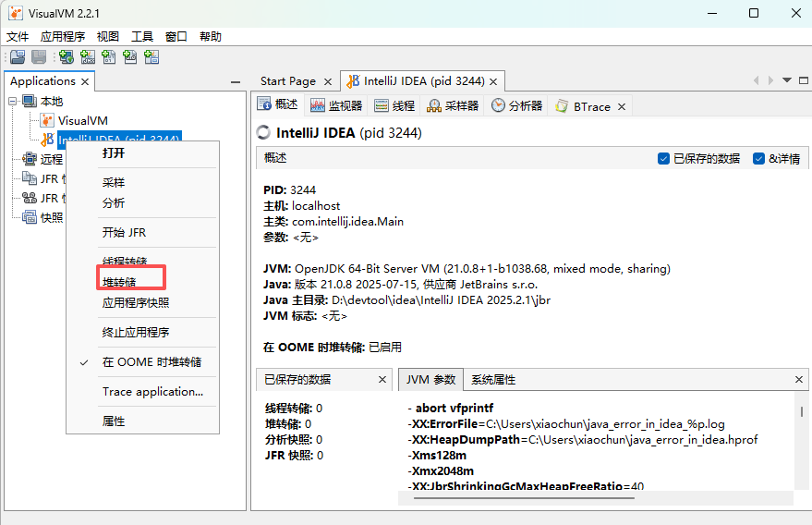Close the Applications panel tab
Screen dimensions: 812x525
coord(85,81)
